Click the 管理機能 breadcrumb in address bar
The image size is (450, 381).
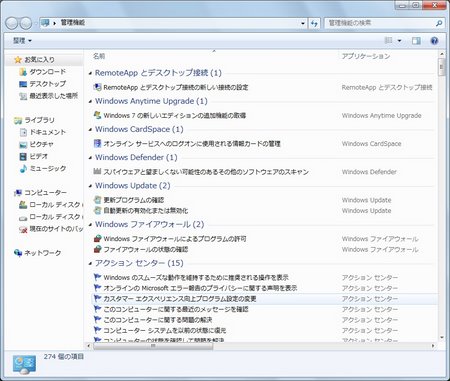73,23
